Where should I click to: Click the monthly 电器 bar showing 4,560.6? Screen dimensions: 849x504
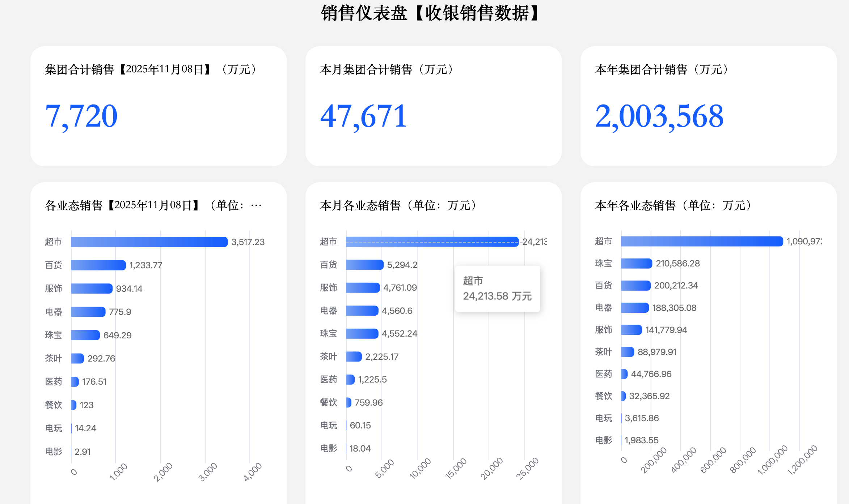coord(362,311)
